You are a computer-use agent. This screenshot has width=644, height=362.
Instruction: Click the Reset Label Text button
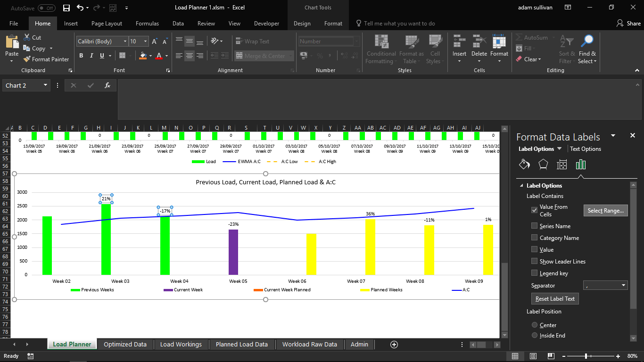(x=554, y=298)
